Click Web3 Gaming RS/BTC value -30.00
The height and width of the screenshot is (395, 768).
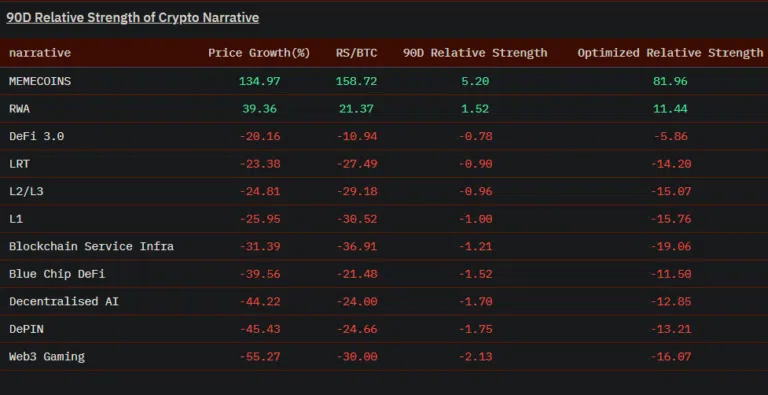tap(357, 357)
